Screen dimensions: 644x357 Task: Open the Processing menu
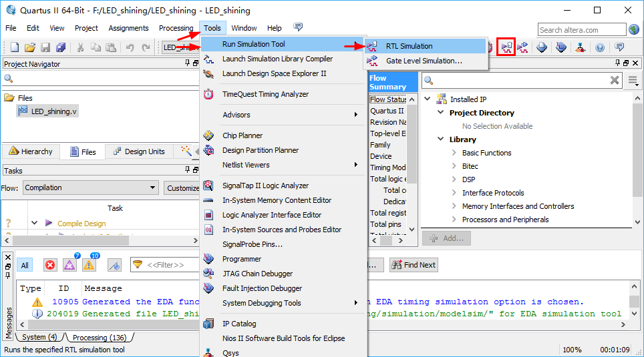click(x=176, y=28)
